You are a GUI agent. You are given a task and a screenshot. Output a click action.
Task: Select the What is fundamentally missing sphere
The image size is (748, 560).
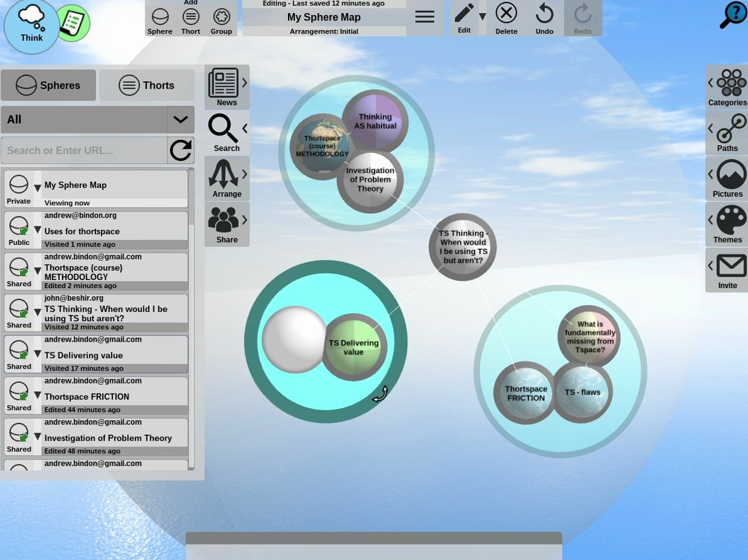589,337
